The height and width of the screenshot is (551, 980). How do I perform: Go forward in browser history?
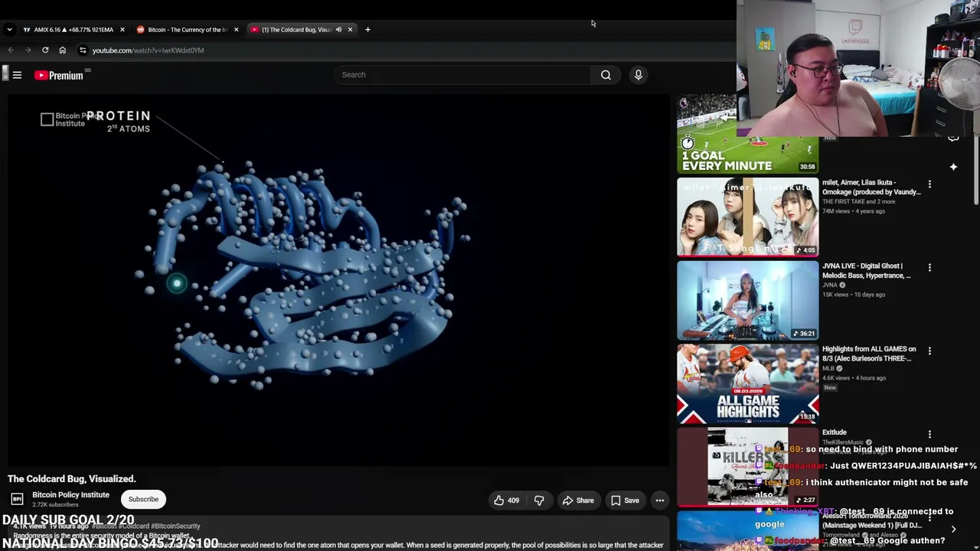(28, 51)
